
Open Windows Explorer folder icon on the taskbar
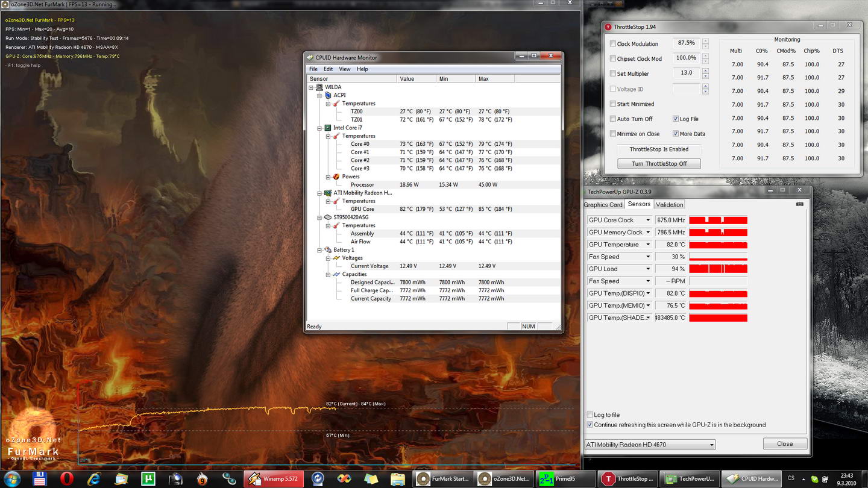pyautogui.click(x=398, y=479)
